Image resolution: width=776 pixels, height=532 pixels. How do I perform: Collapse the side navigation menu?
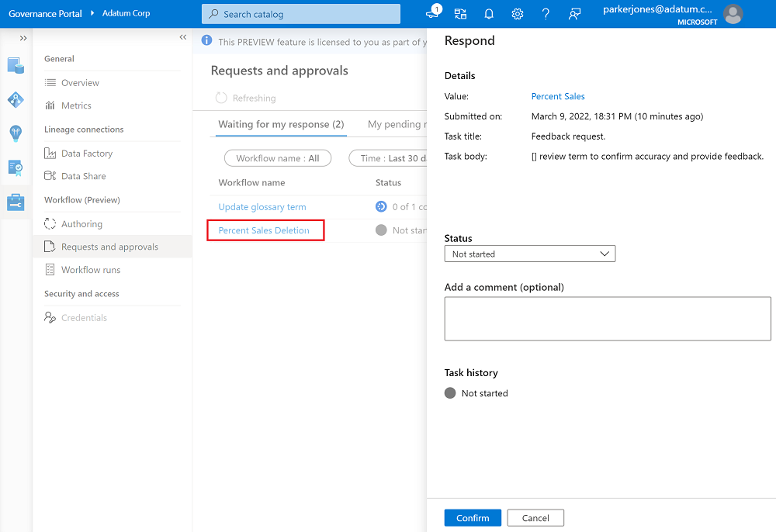pos(183,37)
